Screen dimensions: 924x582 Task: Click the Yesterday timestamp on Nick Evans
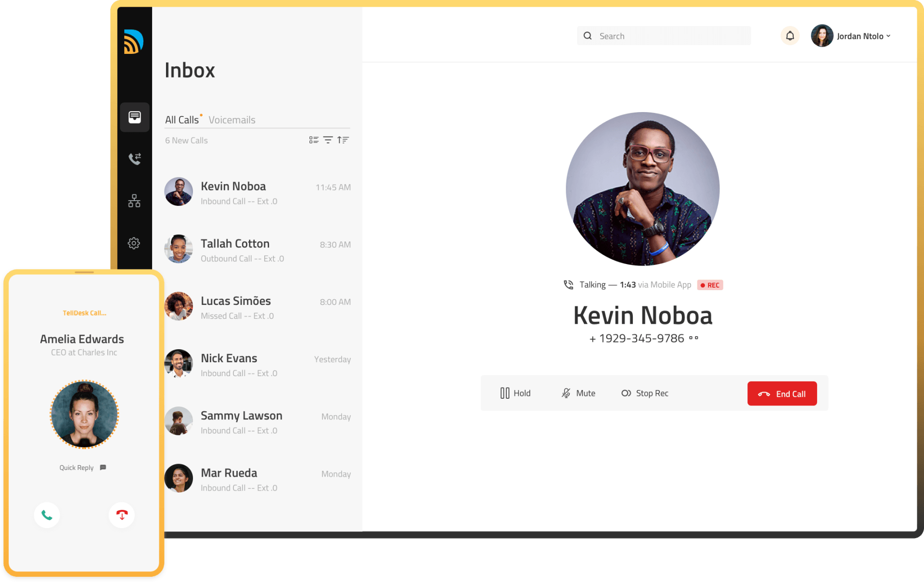(x=333, y=359)
